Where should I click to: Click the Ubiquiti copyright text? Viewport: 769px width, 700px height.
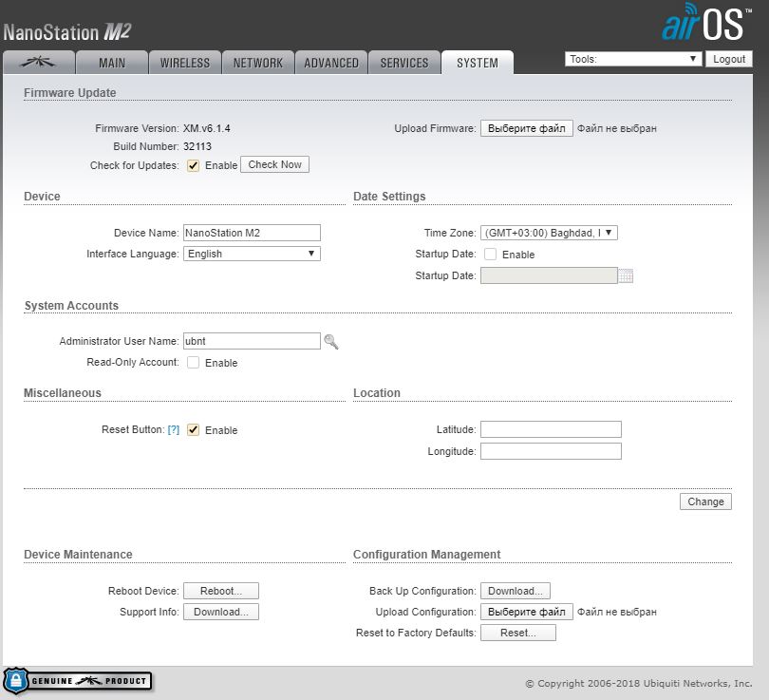639,683
